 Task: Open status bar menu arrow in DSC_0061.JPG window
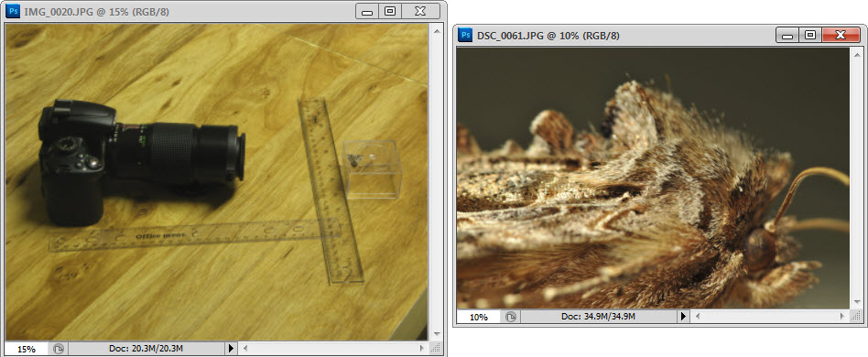coord(683,317)
